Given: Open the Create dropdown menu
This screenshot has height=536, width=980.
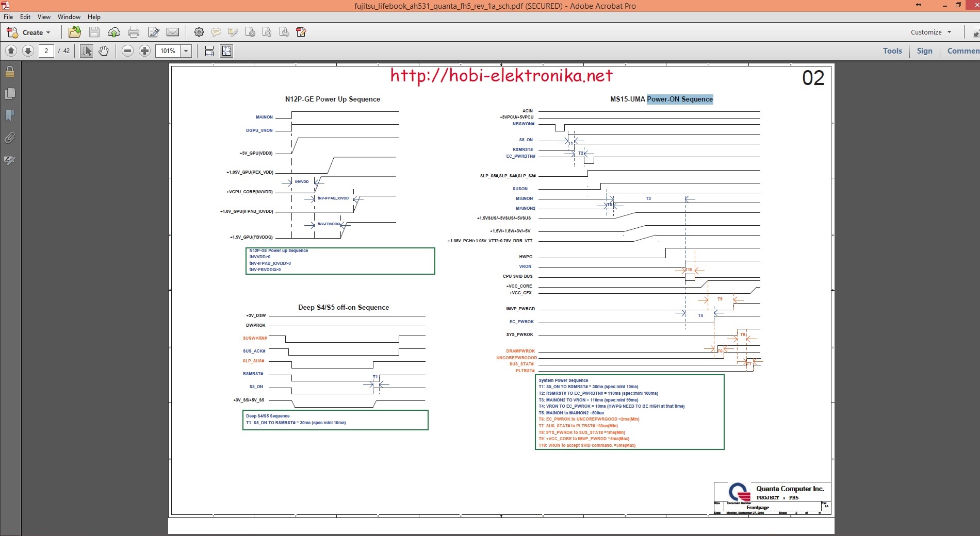Looking at the screenshot, I should point(29,32).
